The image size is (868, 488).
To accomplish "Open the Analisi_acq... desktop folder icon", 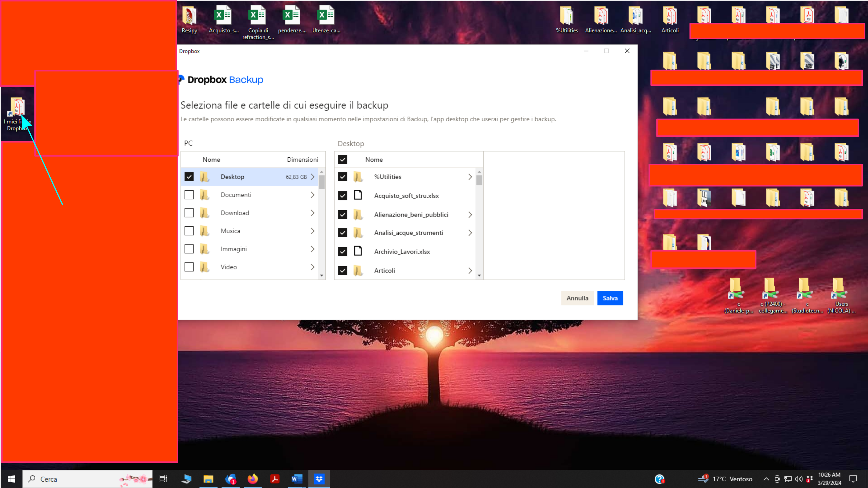I will (x=636, y=20).
